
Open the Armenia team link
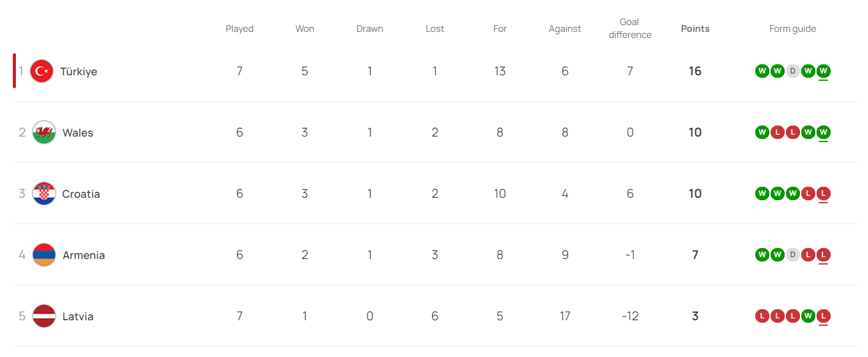(x=83, y=255)
